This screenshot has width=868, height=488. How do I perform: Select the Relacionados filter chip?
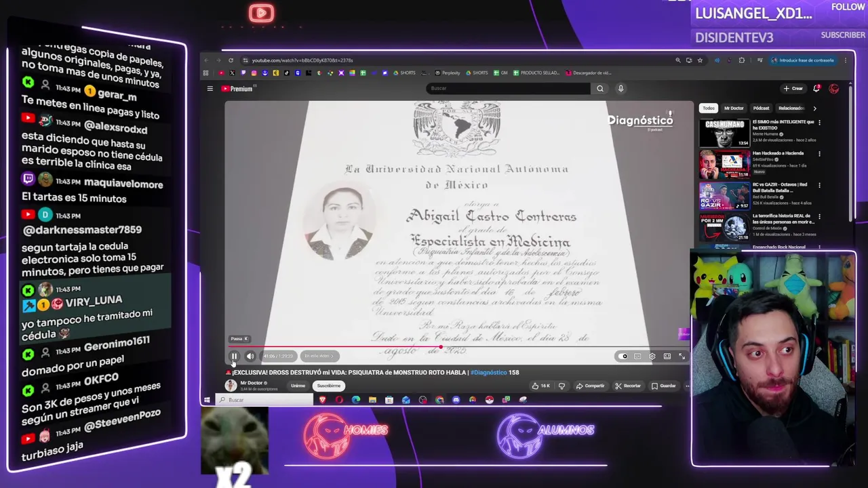click(791, 108)
